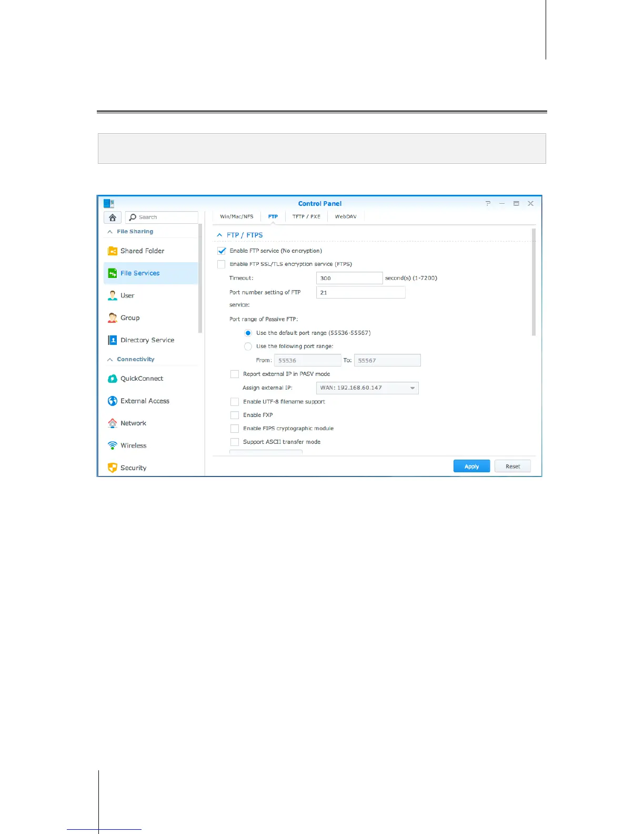Select Use the following port range
The height and width of the screenshot is (834, 644).
[248, 346]
